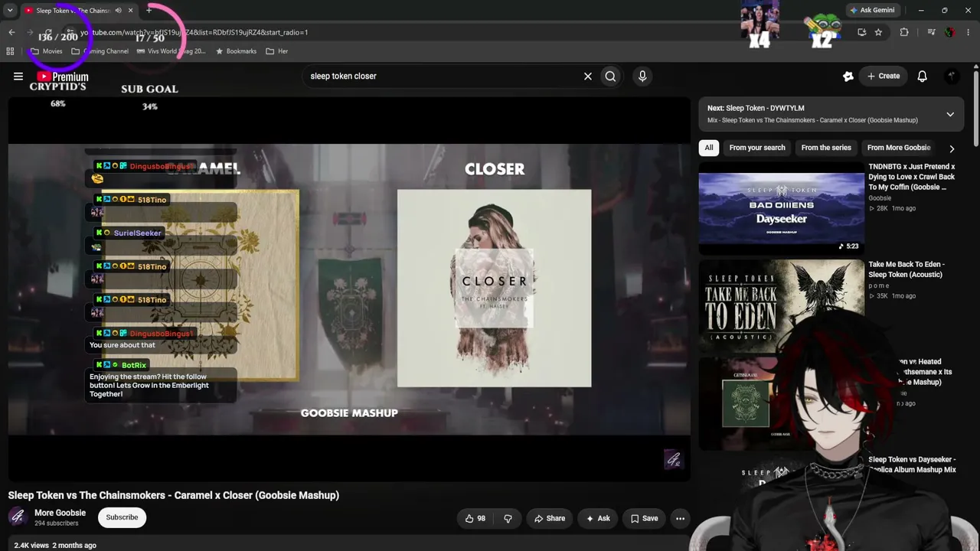Open the Chrome three-dot menu
This screenshot has width=980, height=551.
[x=969, y=32]
